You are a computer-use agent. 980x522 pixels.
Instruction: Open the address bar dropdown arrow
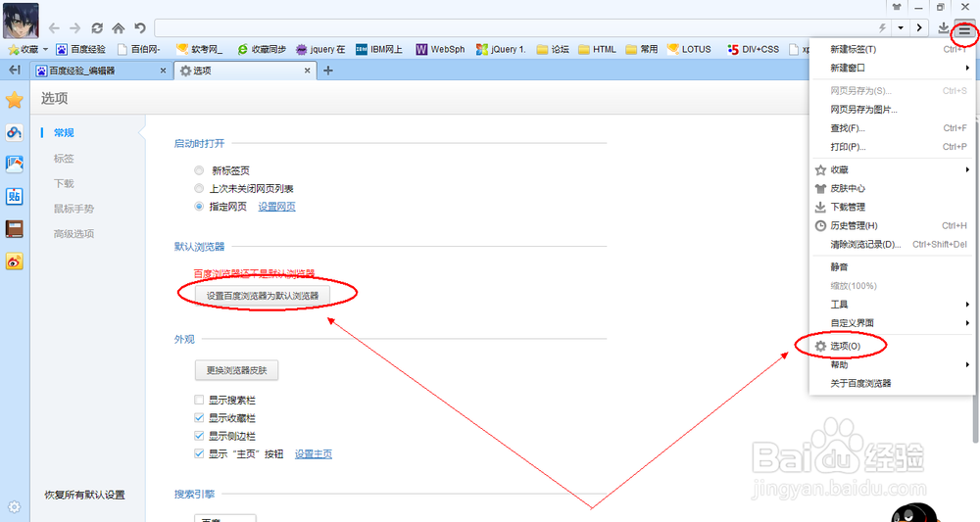(x=901, y=28)
